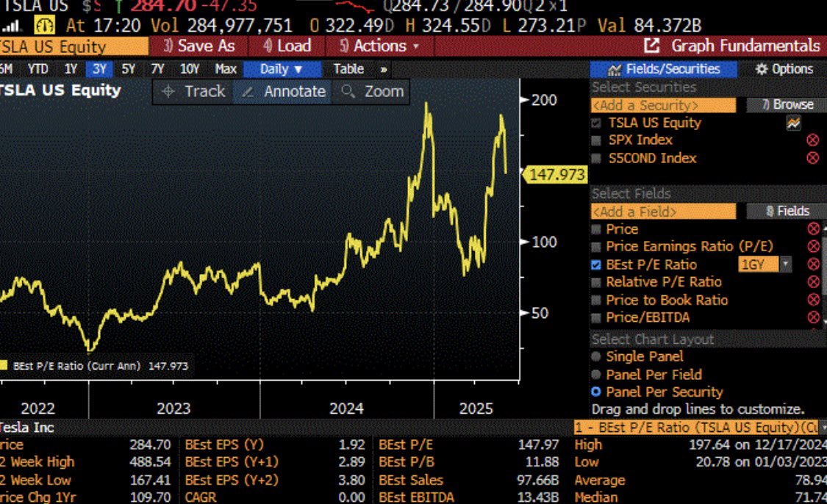Remove Relative P/E Ratio field red X

pyautogui.click(x=813, y=281)
